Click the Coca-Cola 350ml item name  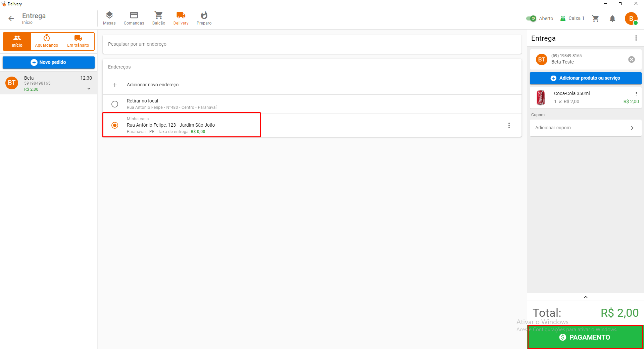pyautogui.click(x=572, y=93)
